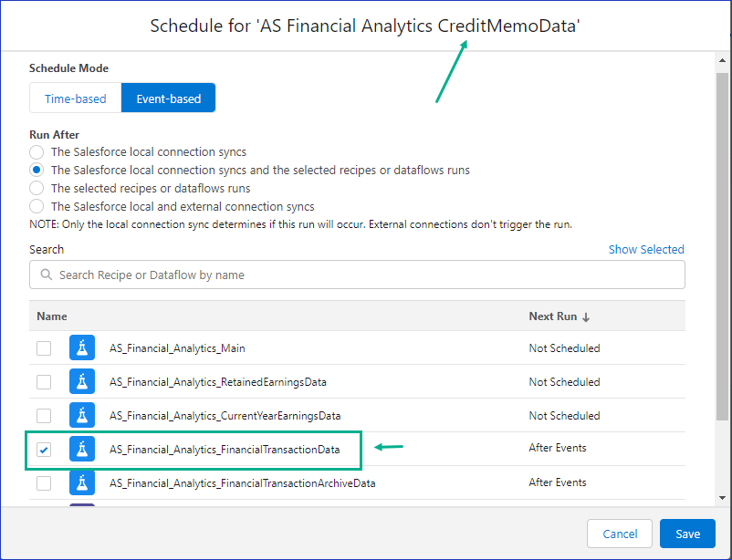Click recipe icon for RetainedEarningsData row
732x560 pixels.
pyautogui.click(x=82, y=381)
